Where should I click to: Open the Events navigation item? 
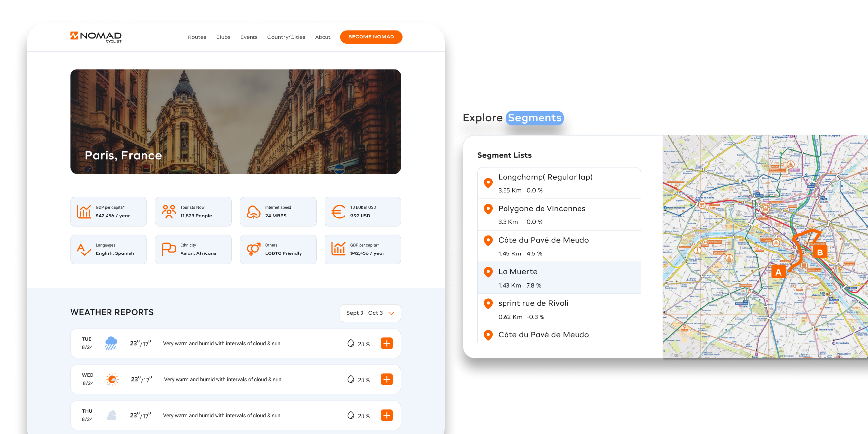(249, 37)
